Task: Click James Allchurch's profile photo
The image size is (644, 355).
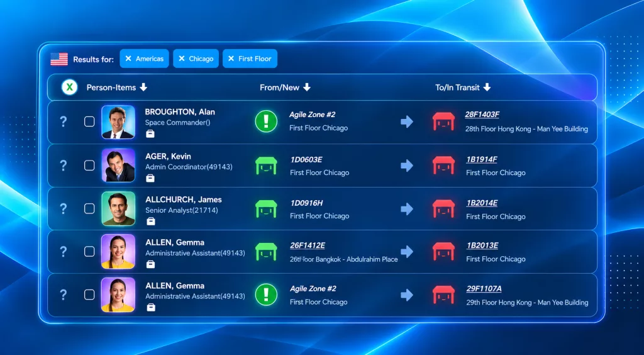Action: point(118,209)
